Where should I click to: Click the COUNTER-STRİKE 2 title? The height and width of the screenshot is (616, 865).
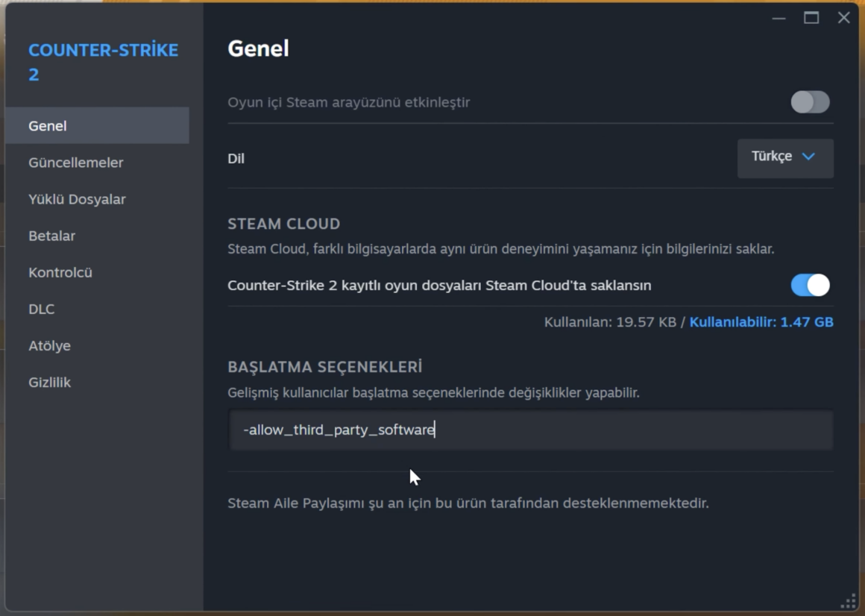[103, 62]
